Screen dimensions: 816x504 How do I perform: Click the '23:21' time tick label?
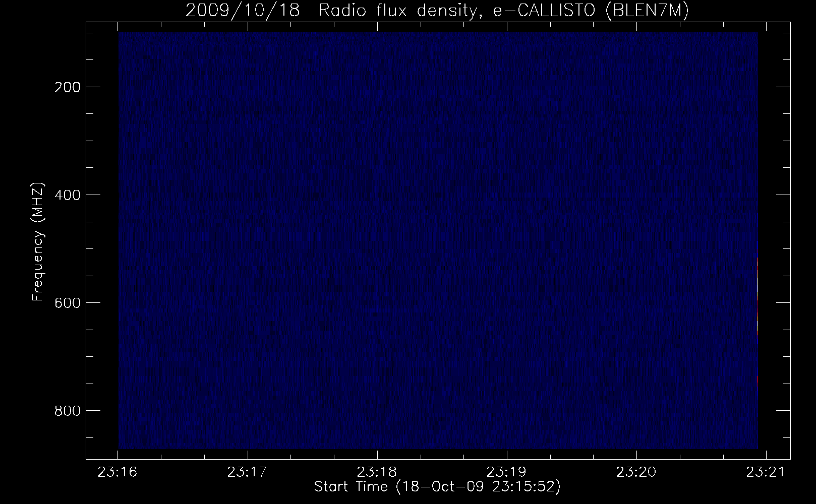[x=766, y=472]
